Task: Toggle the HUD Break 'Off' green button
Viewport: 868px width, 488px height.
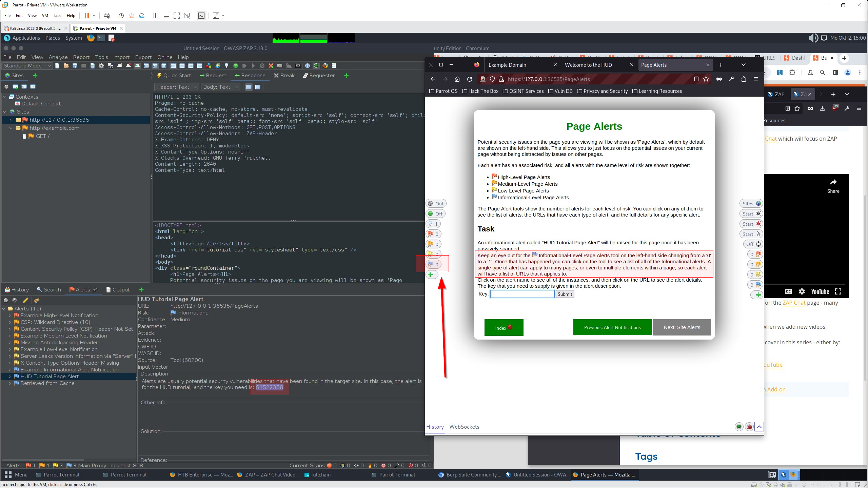Action: [x=435, y=214]
